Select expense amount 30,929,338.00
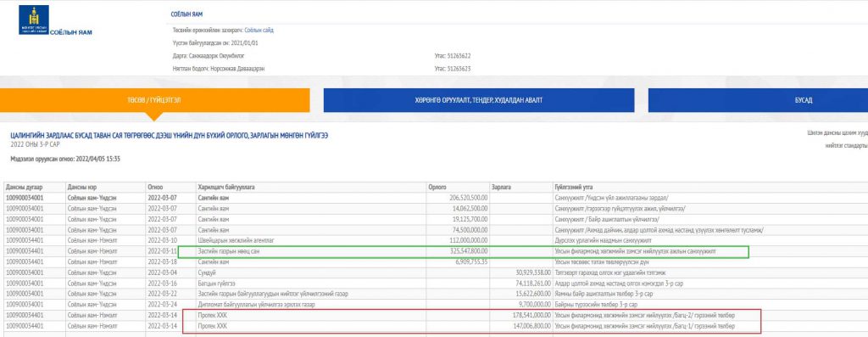 (x=532, y=272)
